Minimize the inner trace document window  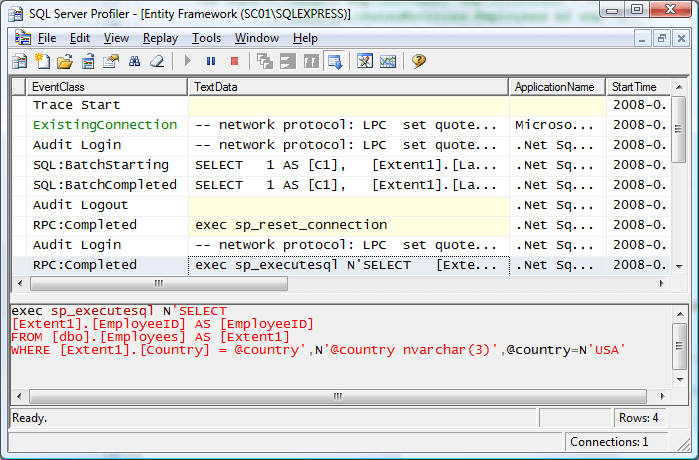642,39
